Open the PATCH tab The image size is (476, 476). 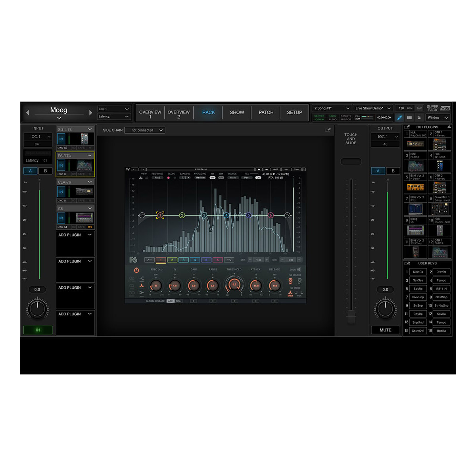point(266,112)
